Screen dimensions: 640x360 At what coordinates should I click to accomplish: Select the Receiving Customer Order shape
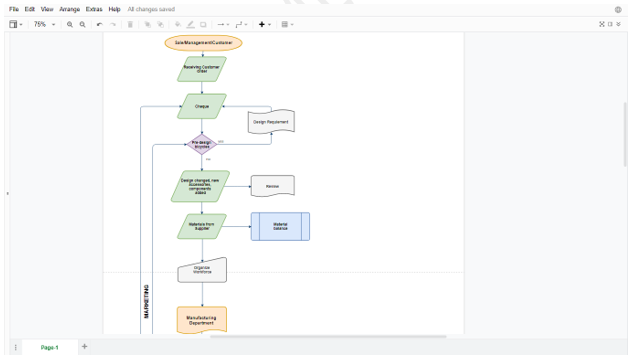pos(202,69)
